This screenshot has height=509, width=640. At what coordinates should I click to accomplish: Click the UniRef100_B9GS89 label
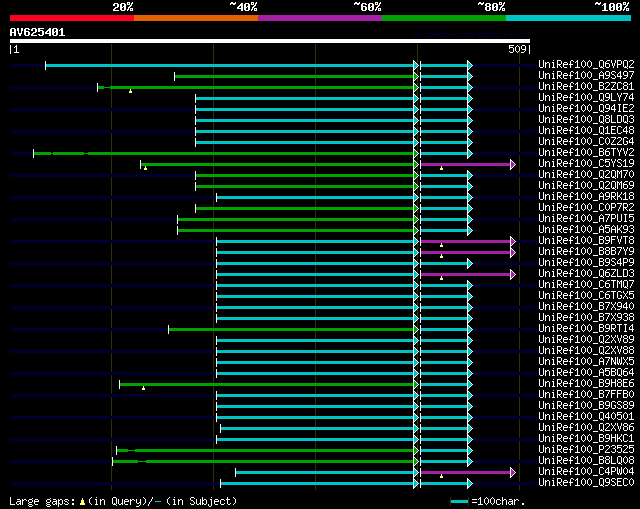[586, 406]
